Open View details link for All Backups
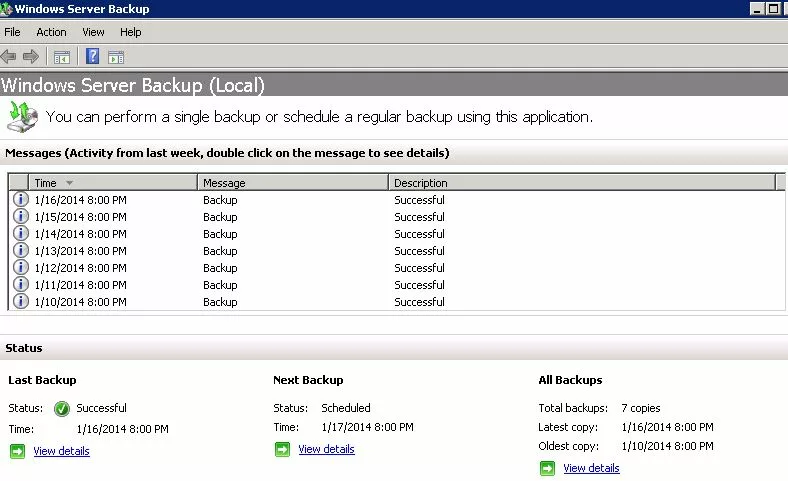 tap(591, 468)
